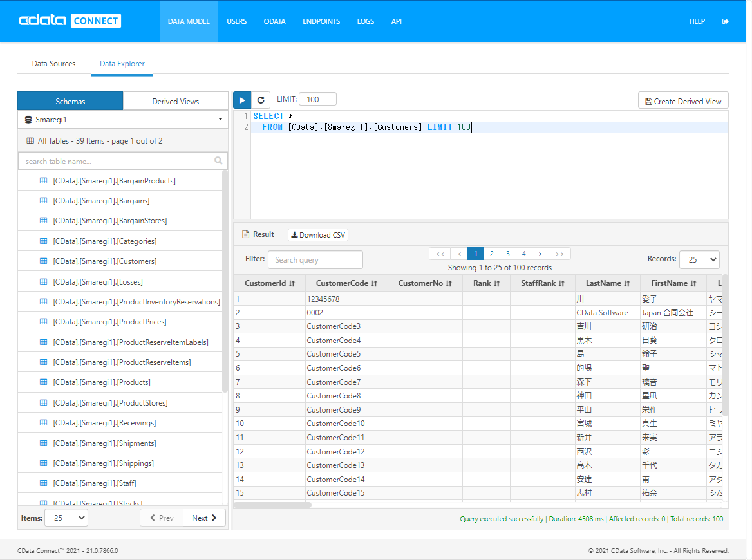Sort by LastName column sort icon

[x=627, y=283]
